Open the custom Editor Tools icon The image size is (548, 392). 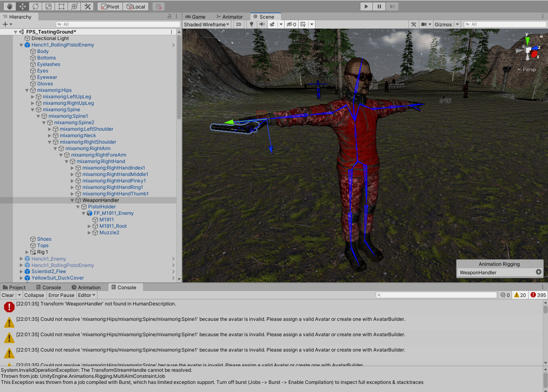(x=87, y=6)
